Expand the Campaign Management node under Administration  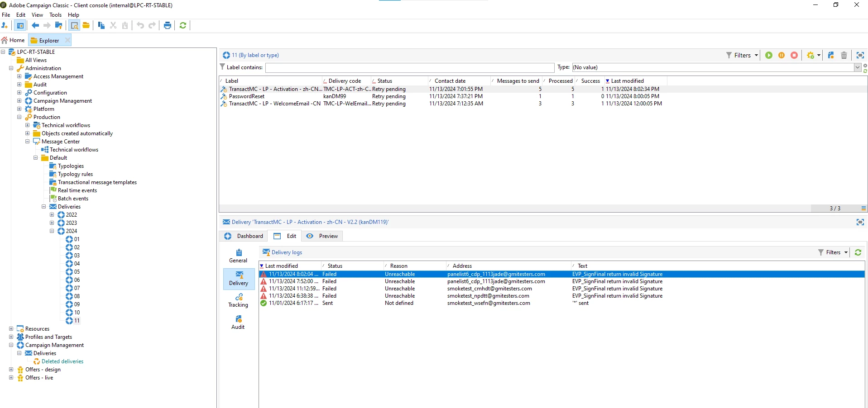tap(19, 101)
